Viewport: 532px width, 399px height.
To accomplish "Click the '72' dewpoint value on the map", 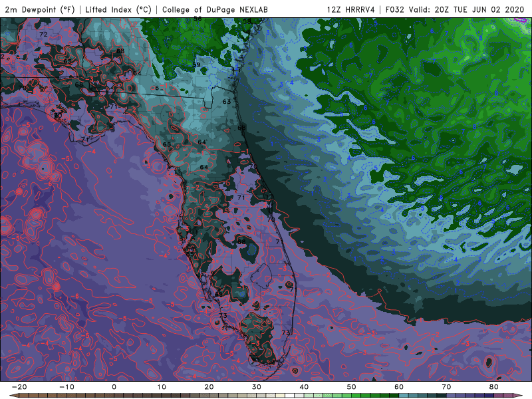I will point(43,35).
